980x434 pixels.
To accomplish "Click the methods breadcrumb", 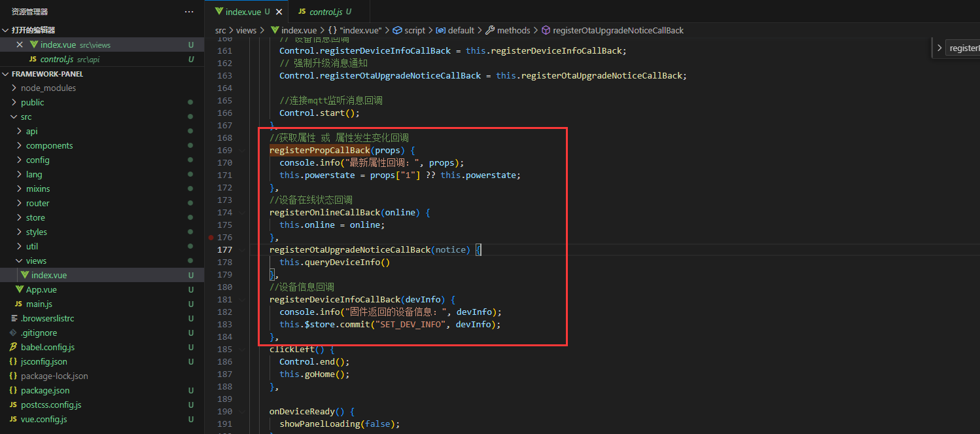I will click(508, 30).
